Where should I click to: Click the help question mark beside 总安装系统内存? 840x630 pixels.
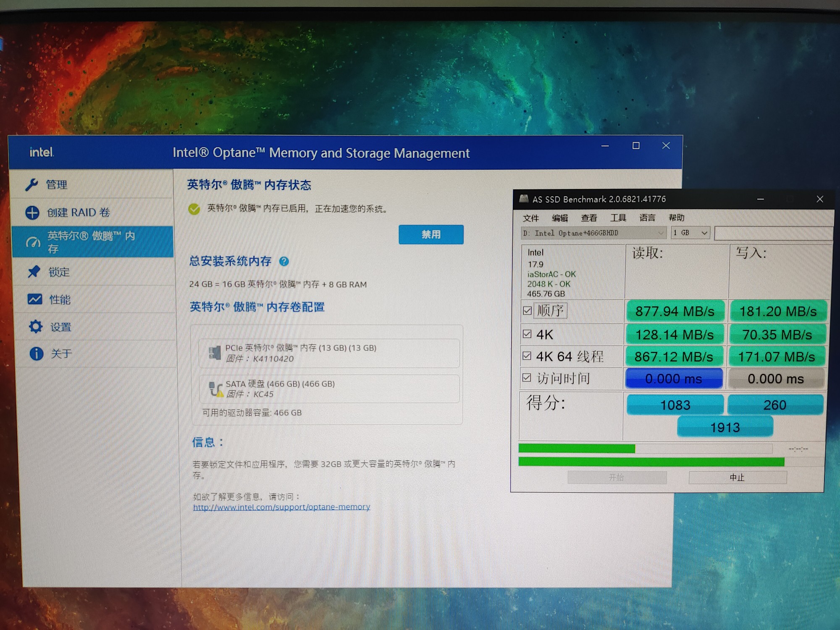point(284,261)
